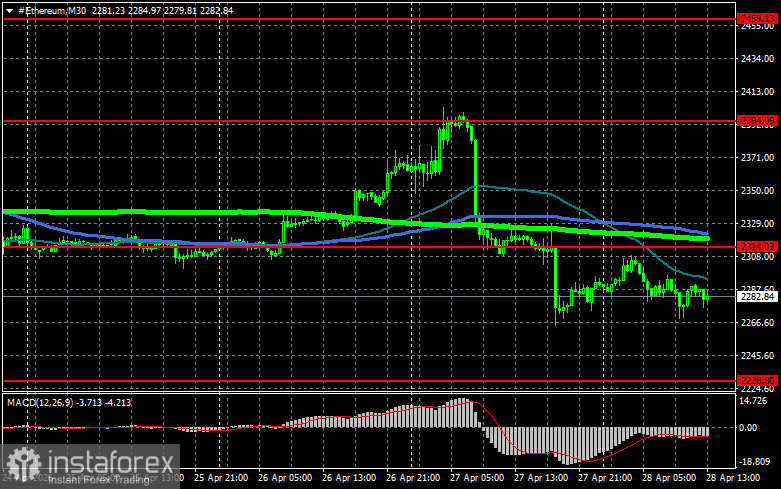Click the instaforex watermark text
The width and height of the screenshot is (781, 489).
pos(111,463)
